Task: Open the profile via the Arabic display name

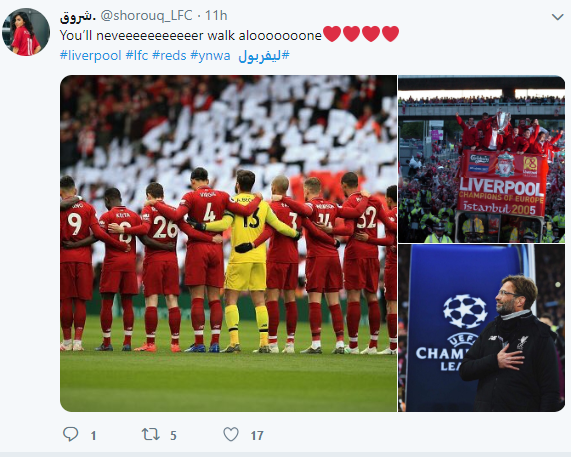Action: tap(78, 16)
